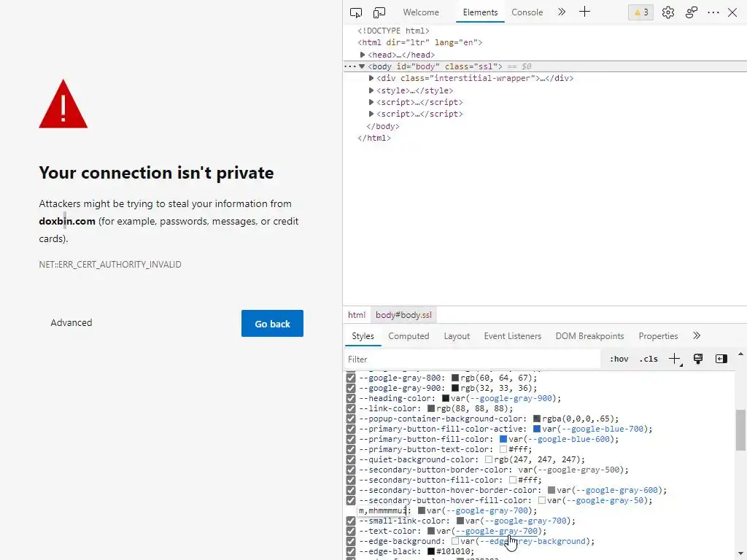Open the --google-gray-800 color swatch

click(455, 378)
